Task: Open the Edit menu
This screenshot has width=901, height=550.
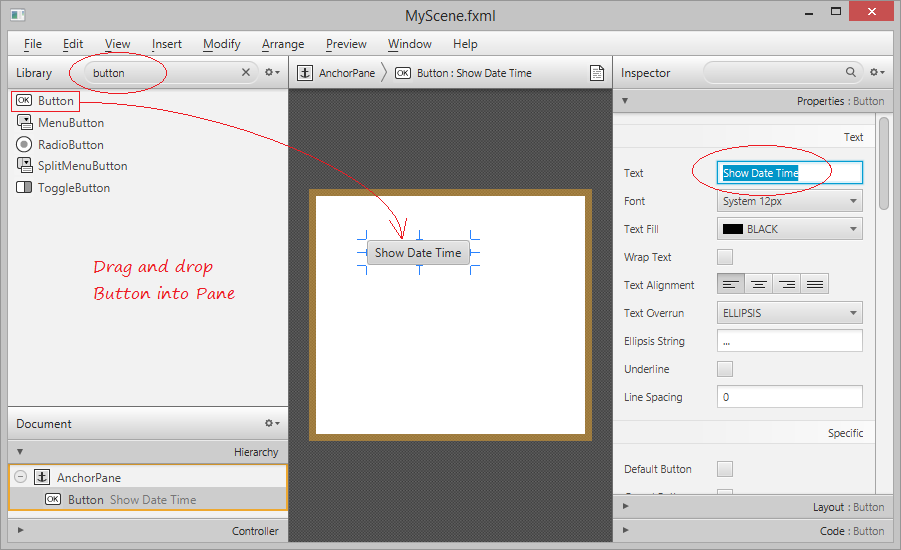Action: [73, 44]
